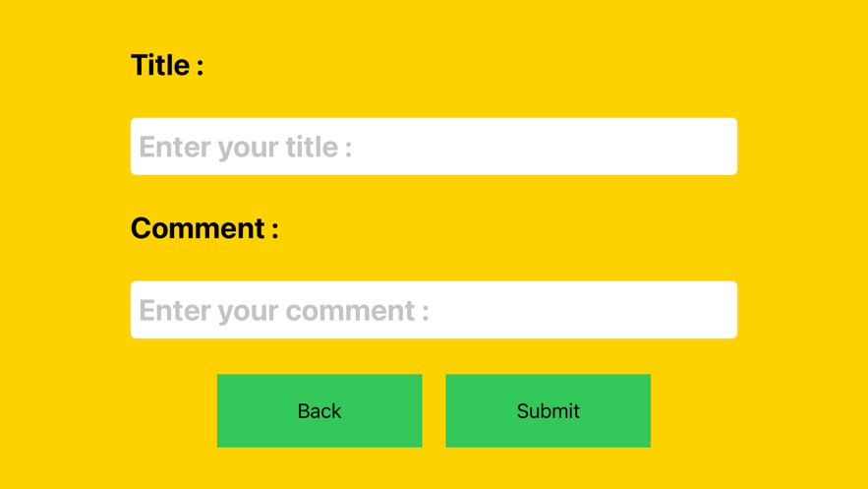The height and width of the screenshot is (489, 868).
Task: Click the green Back button
Action: coord(319,410)
